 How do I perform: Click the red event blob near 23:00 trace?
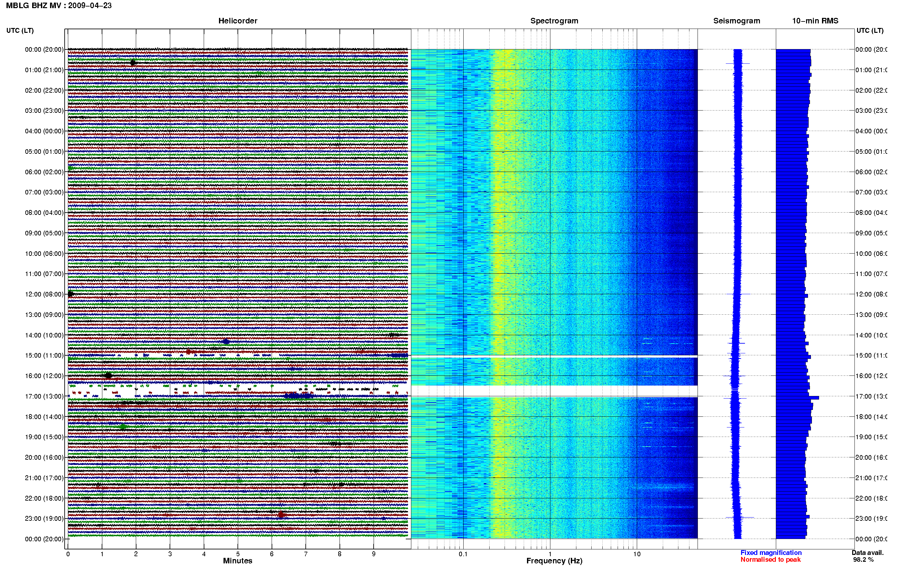[281, 515]
